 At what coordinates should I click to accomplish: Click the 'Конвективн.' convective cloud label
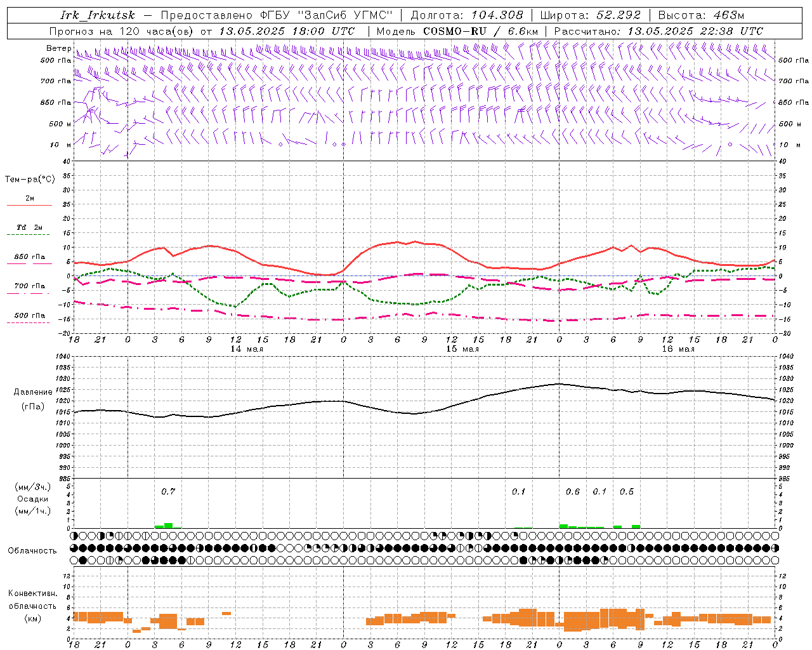click(x=32, y=594)
